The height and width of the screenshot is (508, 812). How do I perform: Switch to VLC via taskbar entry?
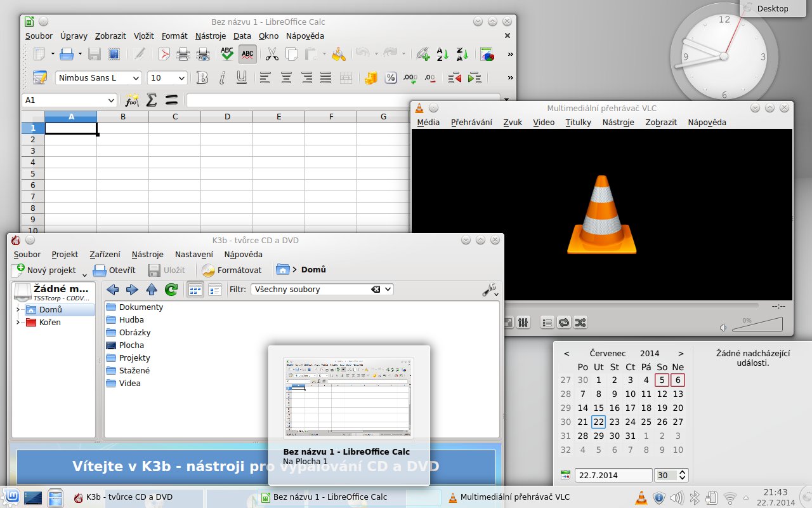point(509,497)
